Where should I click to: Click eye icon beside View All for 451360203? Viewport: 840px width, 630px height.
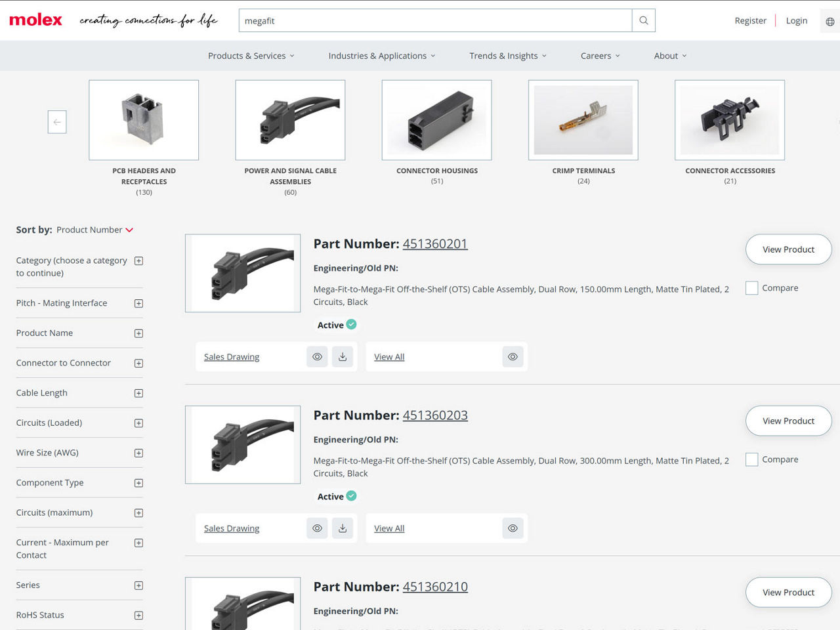(x=513, y=528)
